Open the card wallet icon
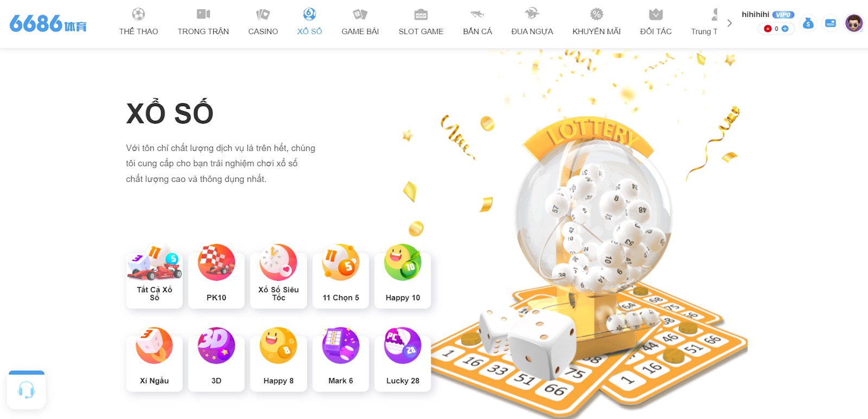The height and width of the screenshot is (419, 868). tap(830, 23)
